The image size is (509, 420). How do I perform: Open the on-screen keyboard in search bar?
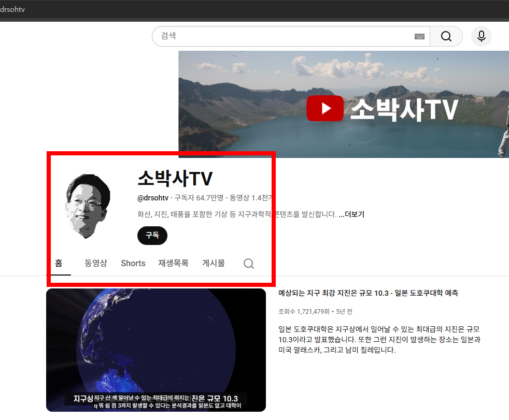pyautogui.click(x=419, y=36)
